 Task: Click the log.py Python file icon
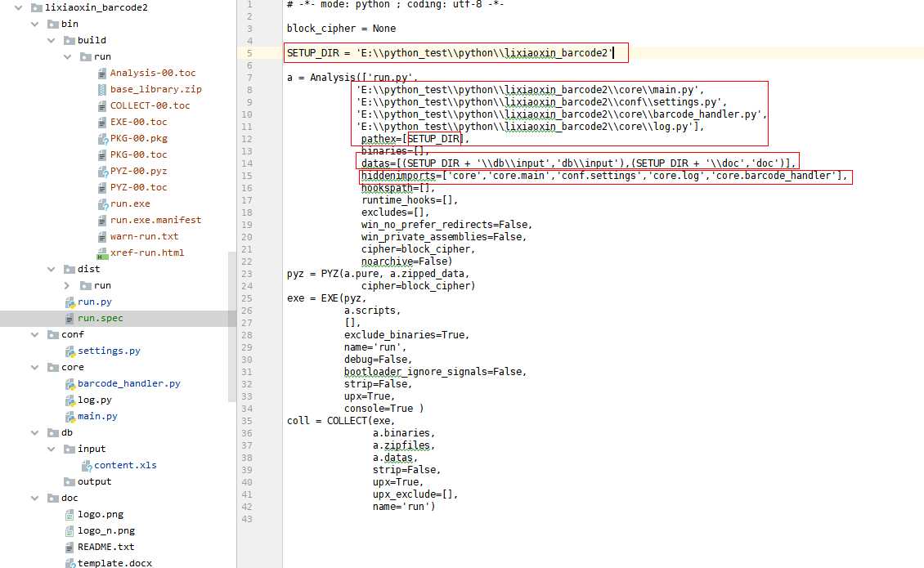click(70, 400)
